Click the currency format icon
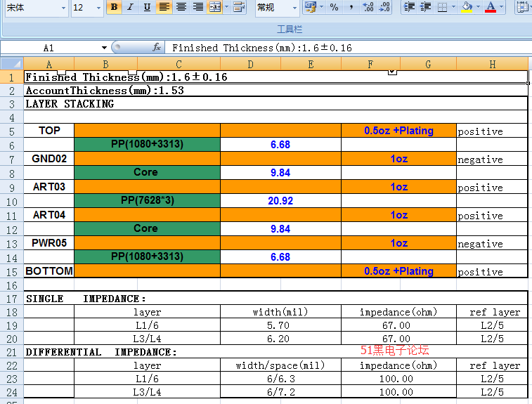This screenshot has width=532, height=404. click(311, 7)
